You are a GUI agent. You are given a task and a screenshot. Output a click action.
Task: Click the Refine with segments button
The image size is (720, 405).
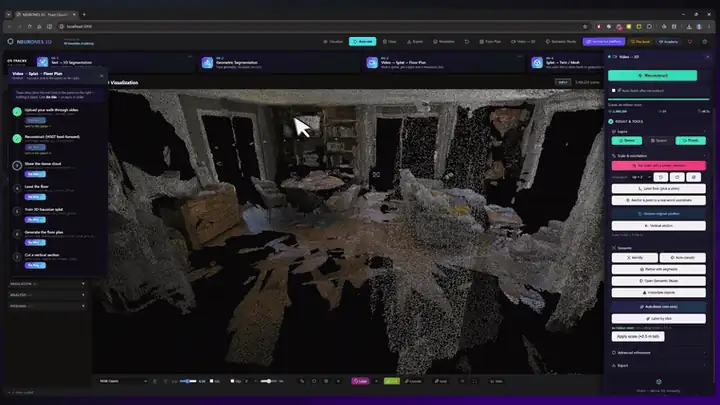[x=658, y=270]
